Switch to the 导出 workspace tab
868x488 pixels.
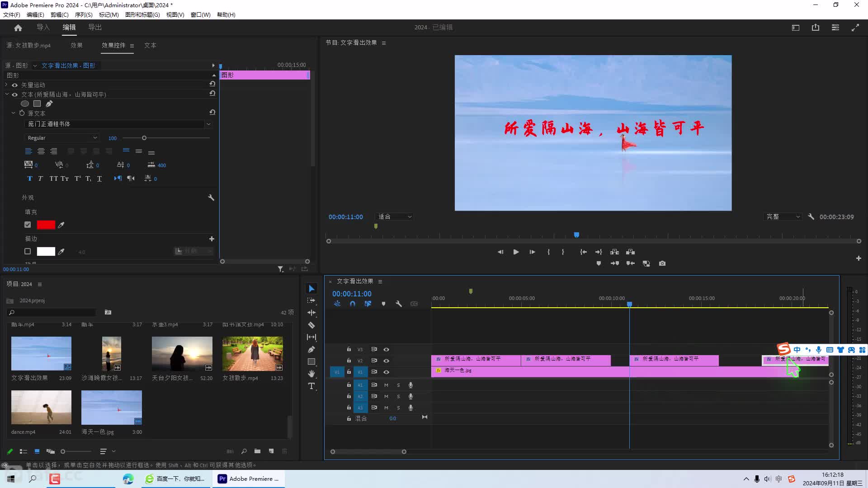click(95, 28)
